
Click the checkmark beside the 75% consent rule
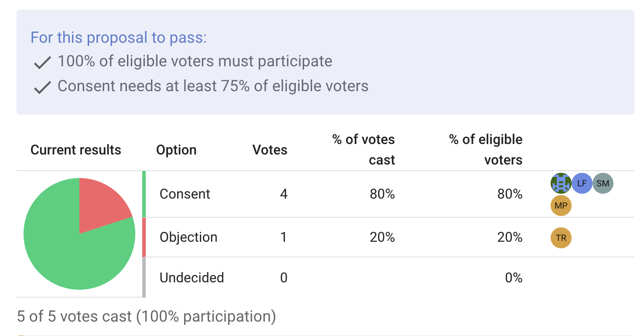click(41, 86)
